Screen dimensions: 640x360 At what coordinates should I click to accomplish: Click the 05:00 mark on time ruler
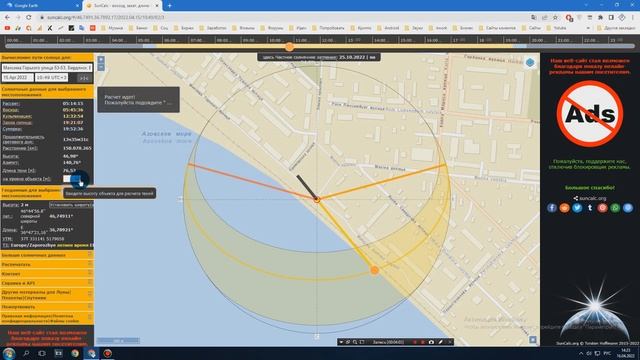click(144, 40)
